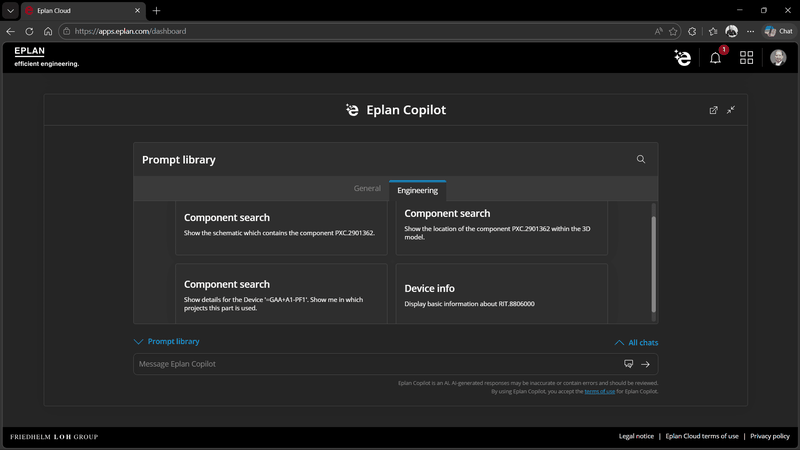This screenshot has height=450, width=800.
Task: Select the Engineering tab
Action: [x=417, y=190]
